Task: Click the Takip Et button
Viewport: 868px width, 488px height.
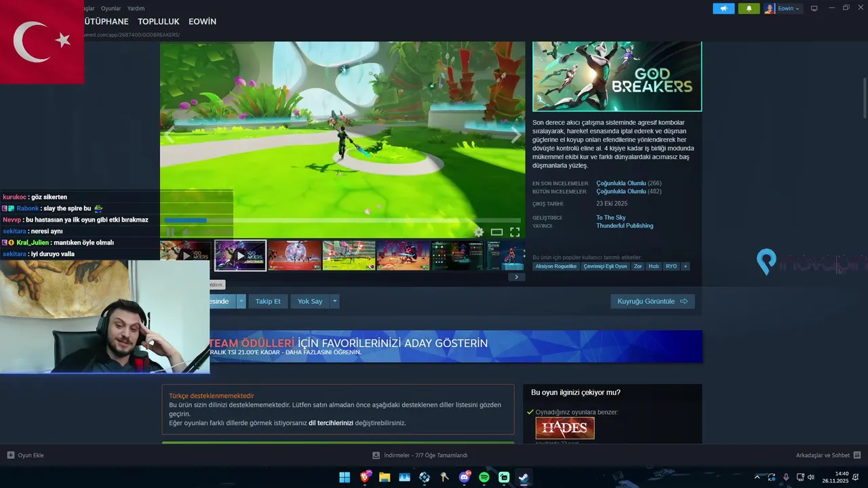Action: (x=268, y=301)
